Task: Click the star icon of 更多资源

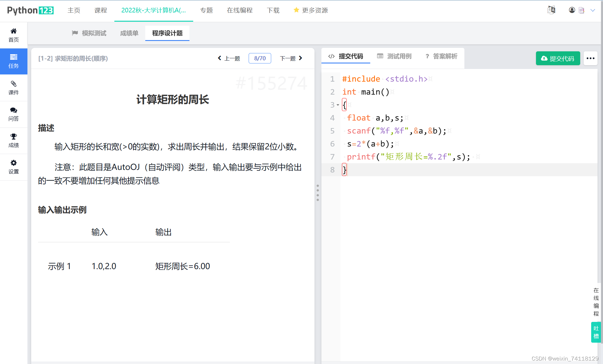Action: click(296, 10)
